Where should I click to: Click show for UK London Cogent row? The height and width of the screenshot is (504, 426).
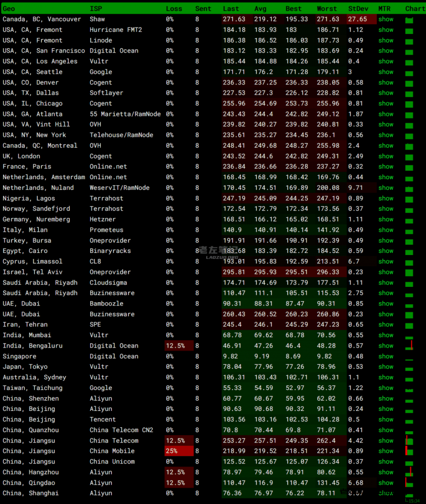(x=386, y=156)
